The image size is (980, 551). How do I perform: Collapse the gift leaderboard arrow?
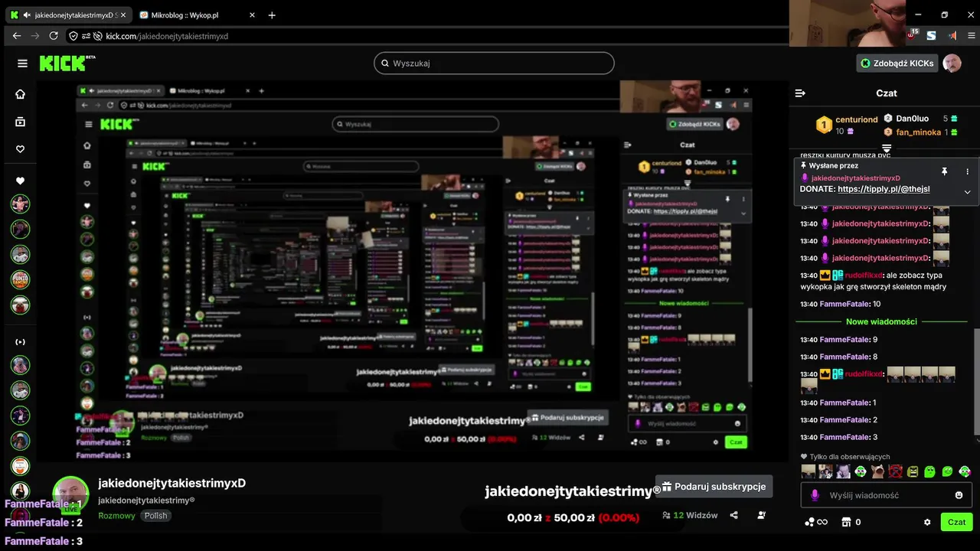[887, 148]
